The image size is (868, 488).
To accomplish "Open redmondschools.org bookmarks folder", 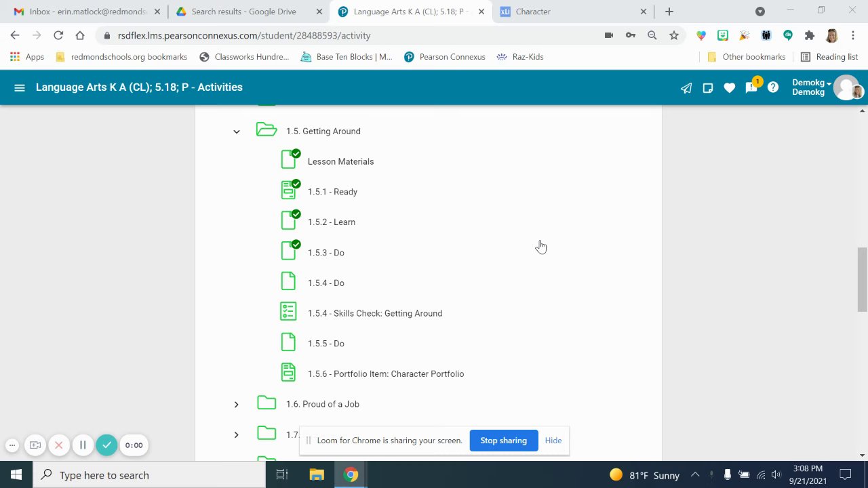I will tap(121, 57).
